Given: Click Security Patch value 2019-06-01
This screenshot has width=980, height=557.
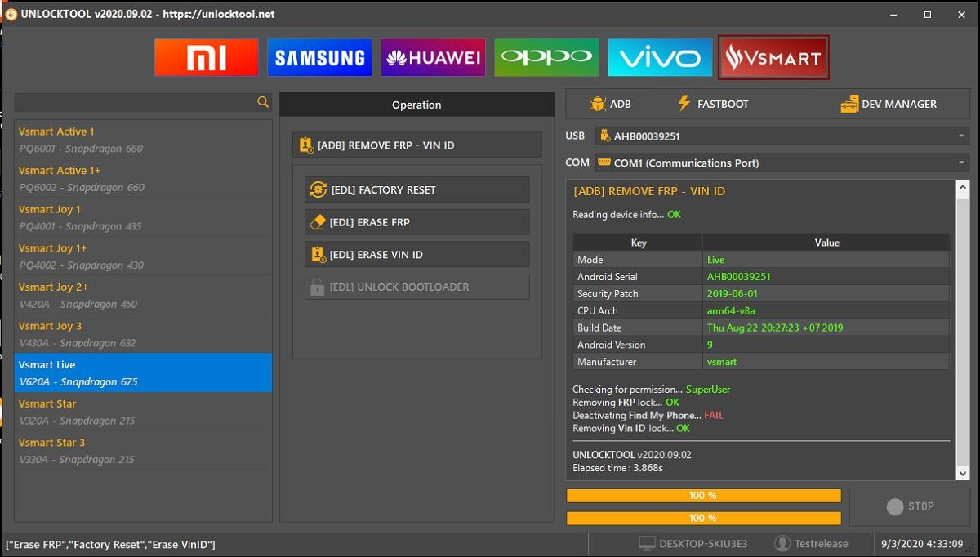Looking at the screenshot, I should click(732, 294).
